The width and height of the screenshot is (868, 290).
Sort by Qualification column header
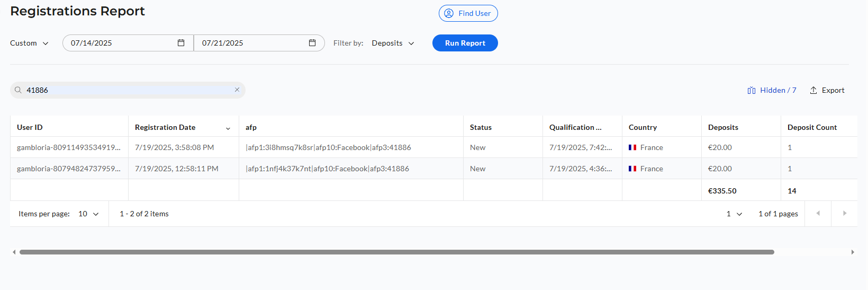coord(575,127)
